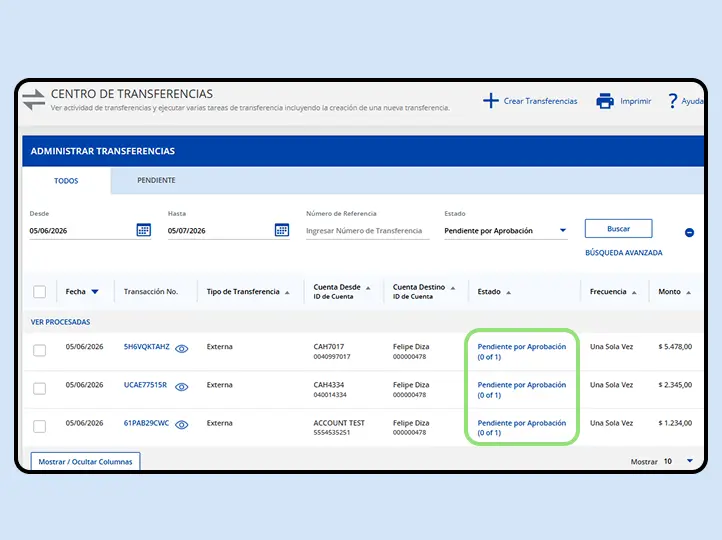Click Una Sola Vez in the UCAE77515R row
The image size is (722, 540).
click(611, 385)
